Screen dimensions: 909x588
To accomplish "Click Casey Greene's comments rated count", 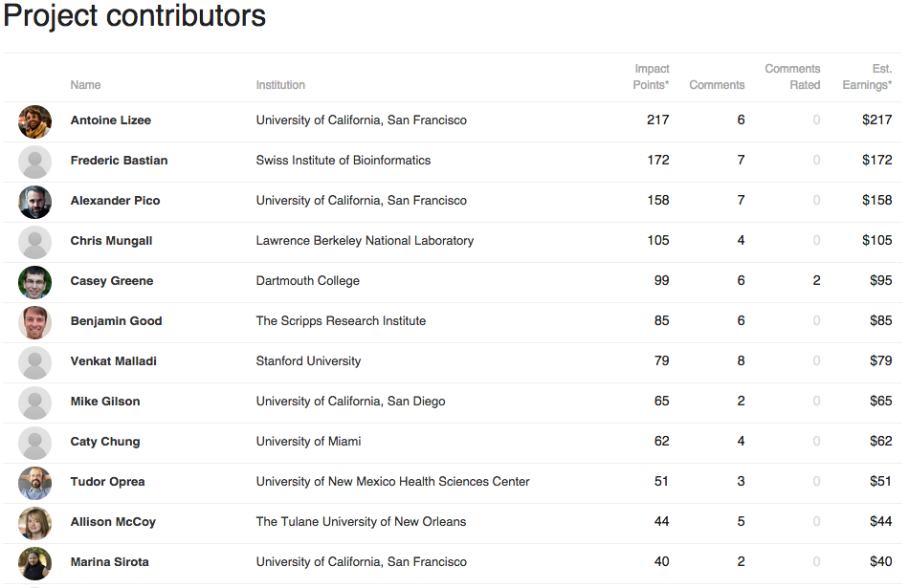I will [816, 281].
